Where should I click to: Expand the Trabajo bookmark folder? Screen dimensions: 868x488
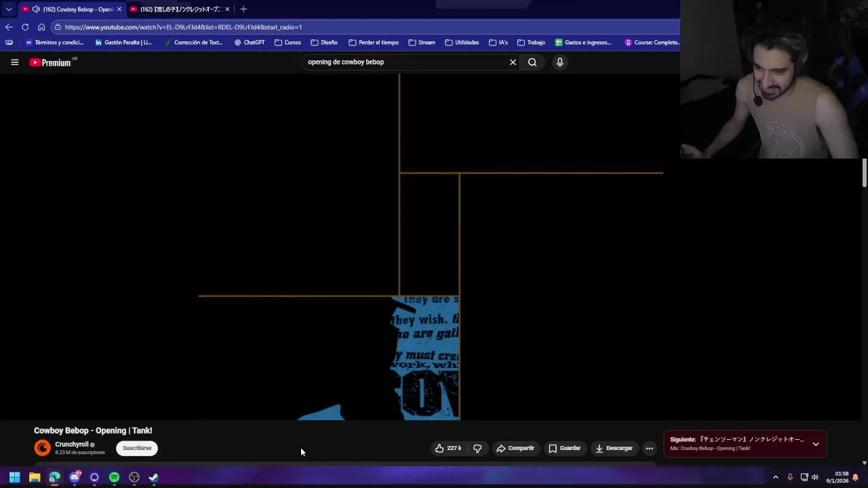pyautogui.click(x=531, y=43)
